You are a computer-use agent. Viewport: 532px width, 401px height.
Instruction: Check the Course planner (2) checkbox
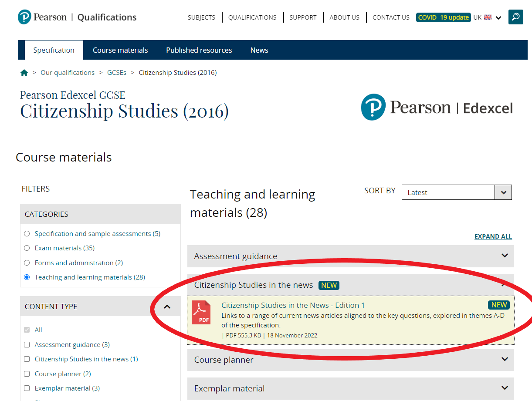(27, 374)
